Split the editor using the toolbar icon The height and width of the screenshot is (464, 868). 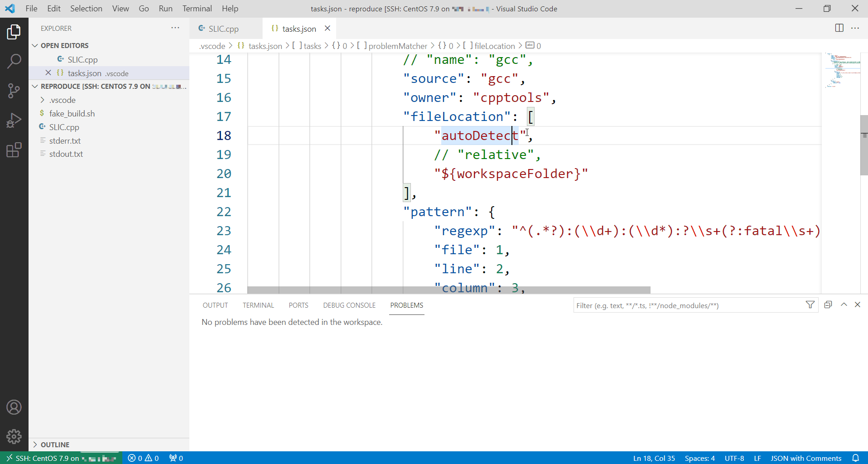(x=839, y=28)
